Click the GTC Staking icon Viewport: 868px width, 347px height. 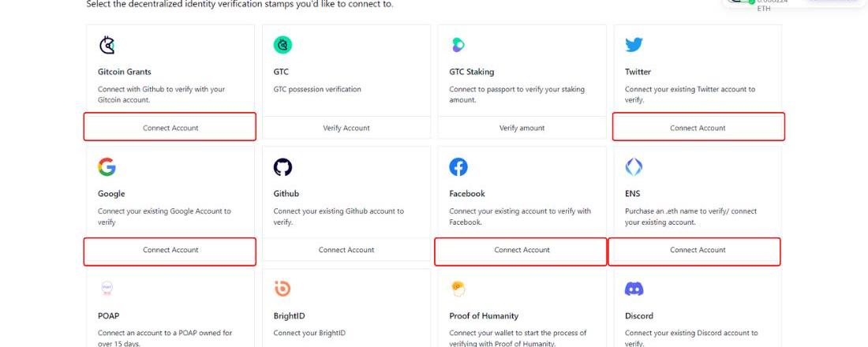pos(458,45)
